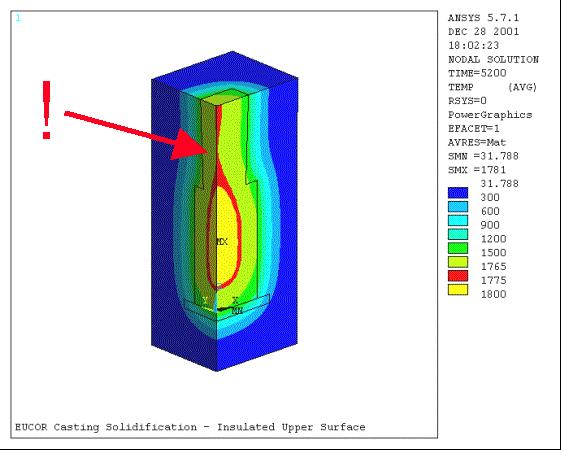Image resolution: width=561 pixels, height=450 pixels.
Task: Click the 'EFACET=1' text
Action: (474, 128)
